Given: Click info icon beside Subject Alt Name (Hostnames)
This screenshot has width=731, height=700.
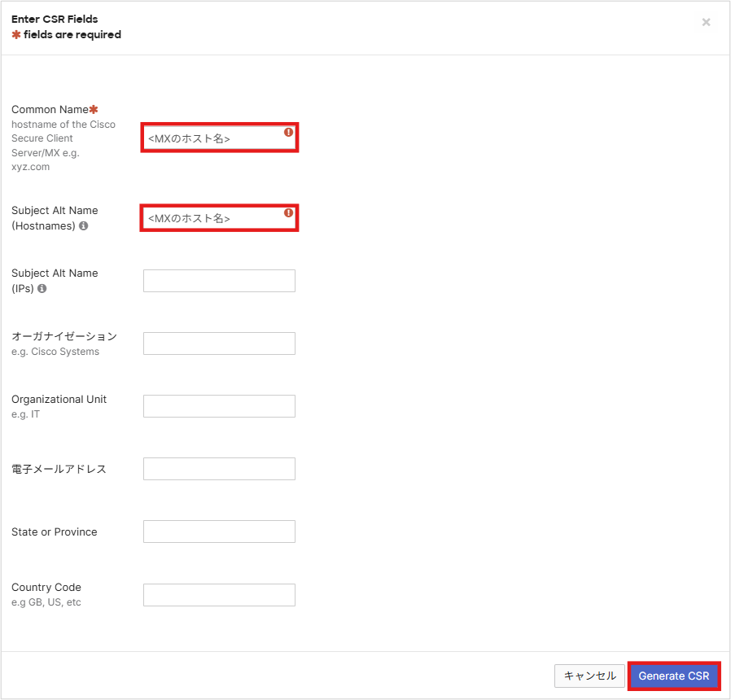Looking at the screenshot, I should click(84, 225).
